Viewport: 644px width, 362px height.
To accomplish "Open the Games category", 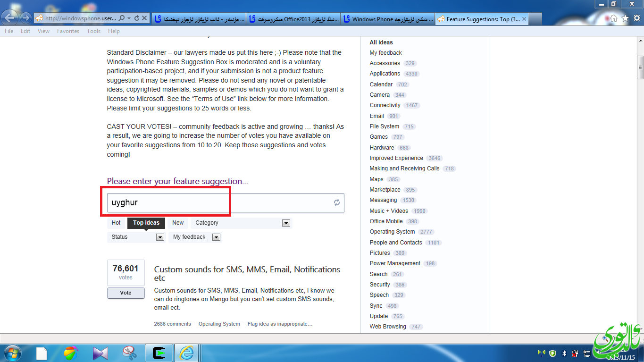I will tap(378, 137).
